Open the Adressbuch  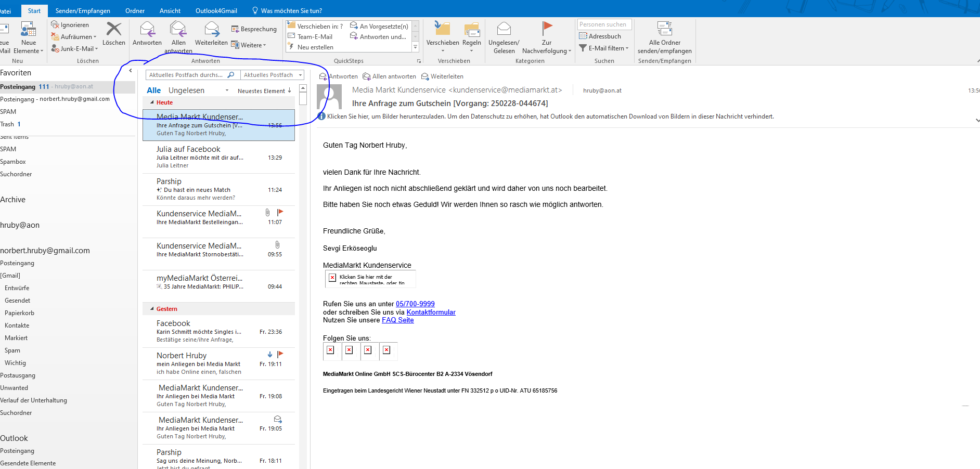600,36
